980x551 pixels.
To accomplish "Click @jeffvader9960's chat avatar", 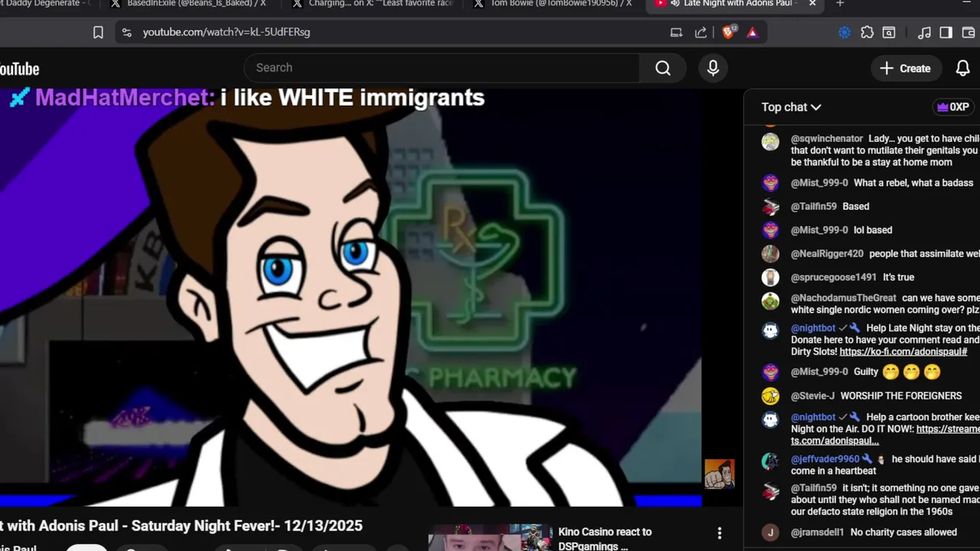I will point(770,461).
